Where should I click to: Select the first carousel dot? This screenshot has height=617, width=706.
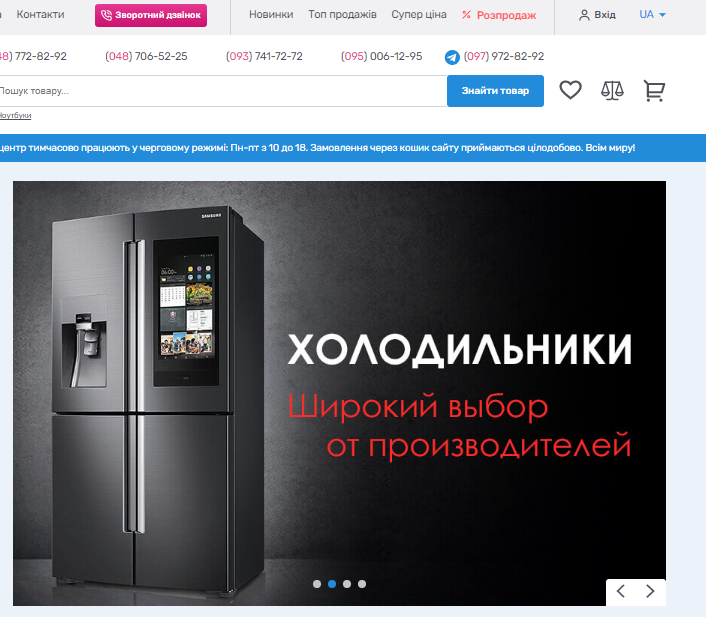point(317,584)
